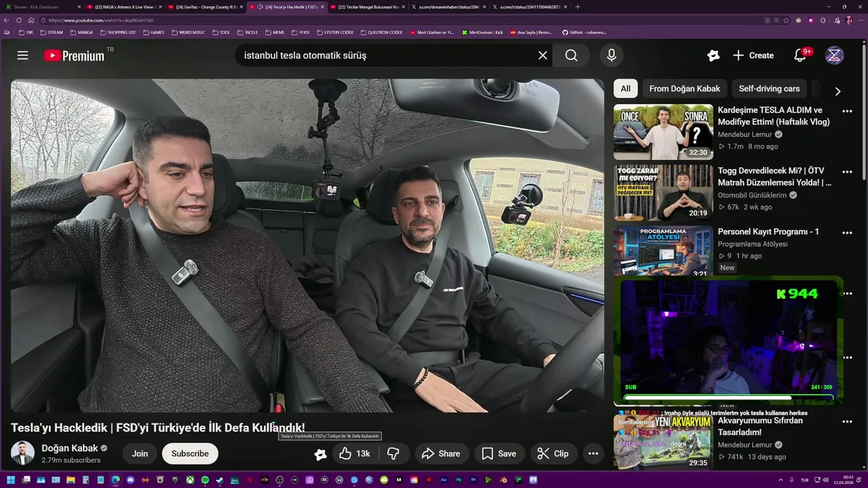This screenshot has width=868, height=488.
Task: Open the SHOPPING LIST bookmarks folder
Action: click(x=118, y=32)
